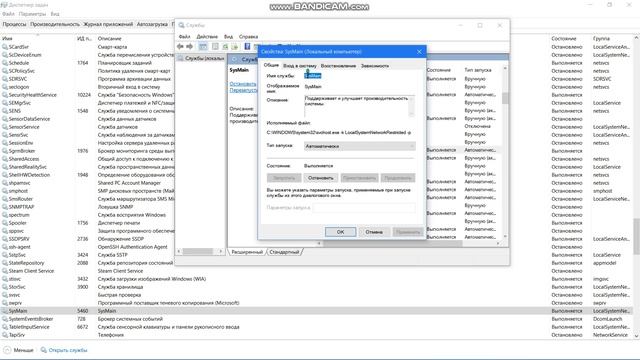640x360 pixels.
Task: Switch to Performance tab in Task Manager
Action: [55, 24]
